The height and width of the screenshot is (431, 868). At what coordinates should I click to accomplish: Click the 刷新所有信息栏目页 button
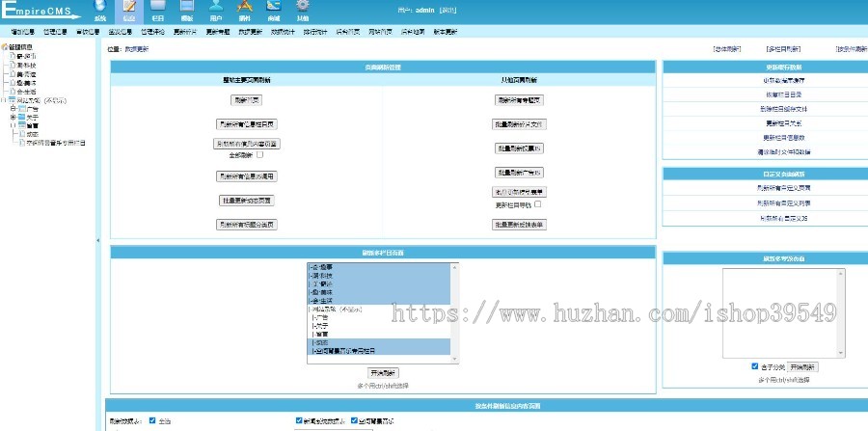[246, 124]
